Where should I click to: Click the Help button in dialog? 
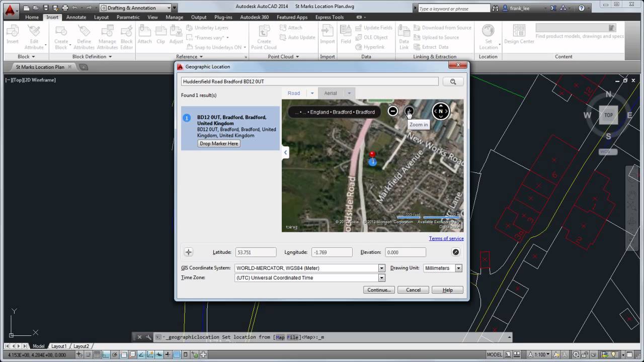[447, 290]
